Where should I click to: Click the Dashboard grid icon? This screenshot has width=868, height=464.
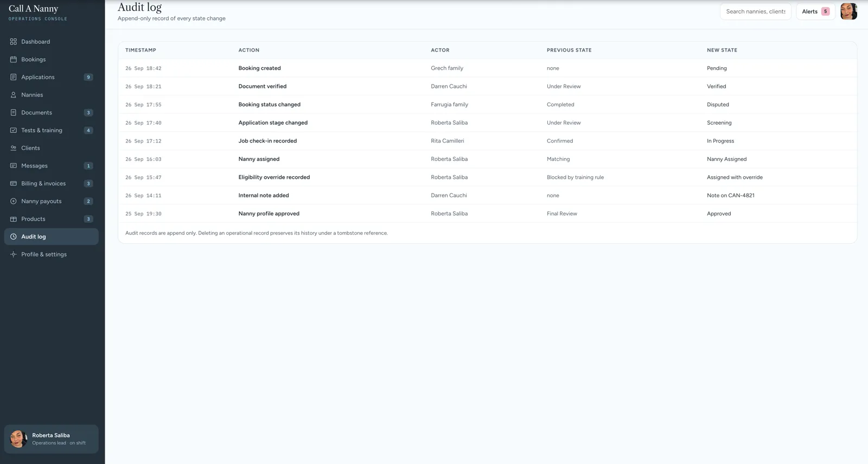(14, 42)
